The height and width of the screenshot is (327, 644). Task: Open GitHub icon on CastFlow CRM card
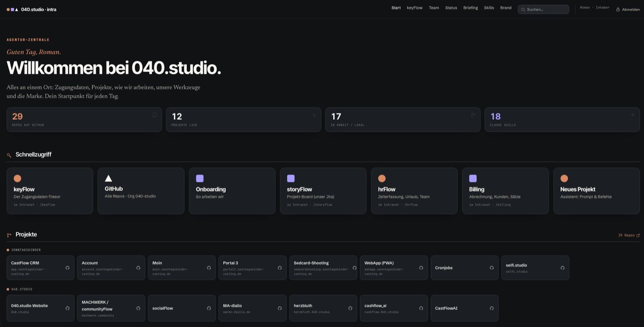click(67, 268)
